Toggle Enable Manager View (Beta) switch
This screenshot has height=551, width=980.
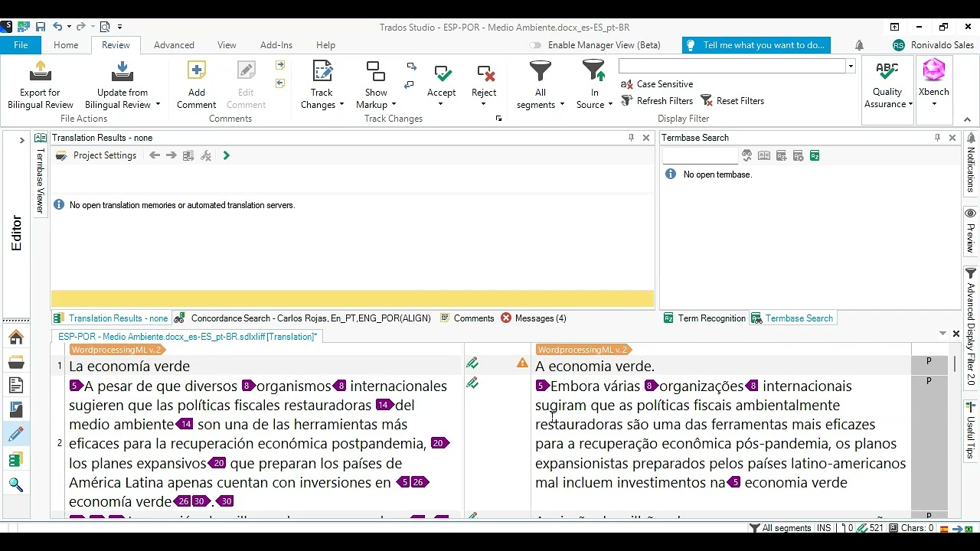coord(535,45)
